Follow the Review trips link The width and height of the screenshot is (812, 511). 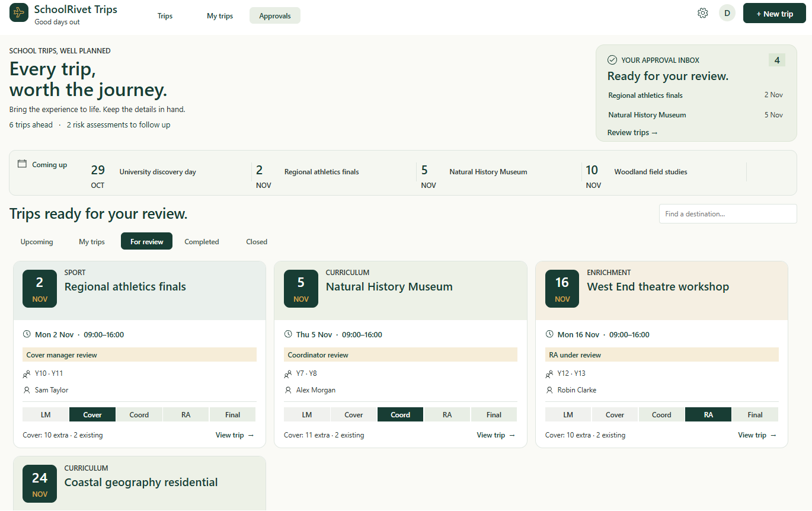pos(632,132)
